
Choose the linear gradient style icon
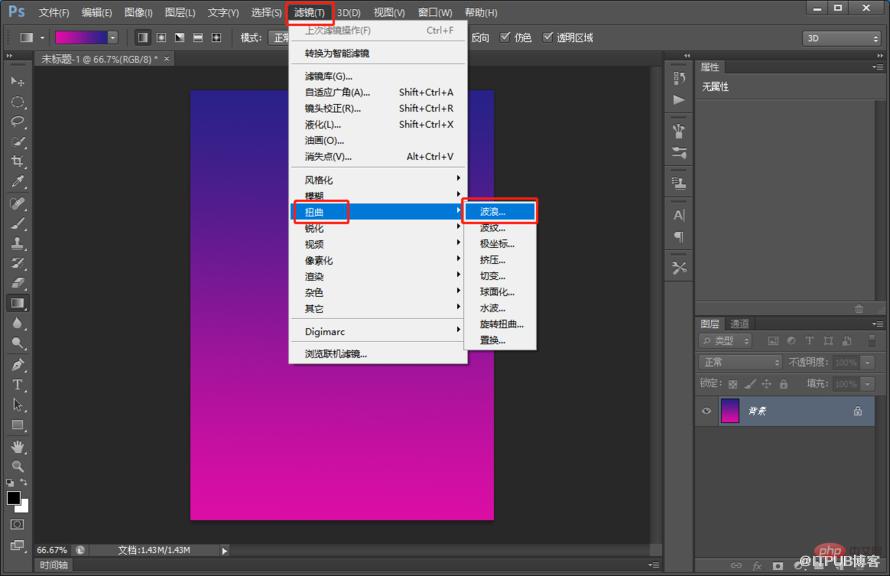[x=143, y=37]
